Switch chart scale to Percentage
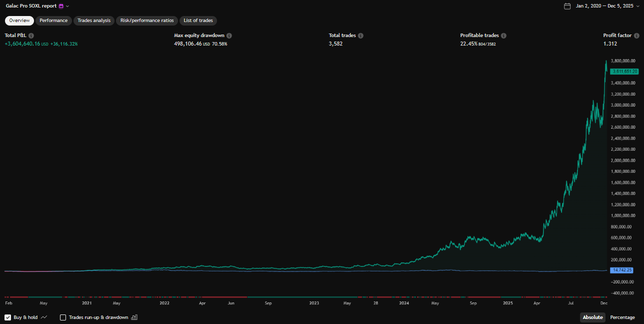Screen dimensions: 644x324 point(622,317)
